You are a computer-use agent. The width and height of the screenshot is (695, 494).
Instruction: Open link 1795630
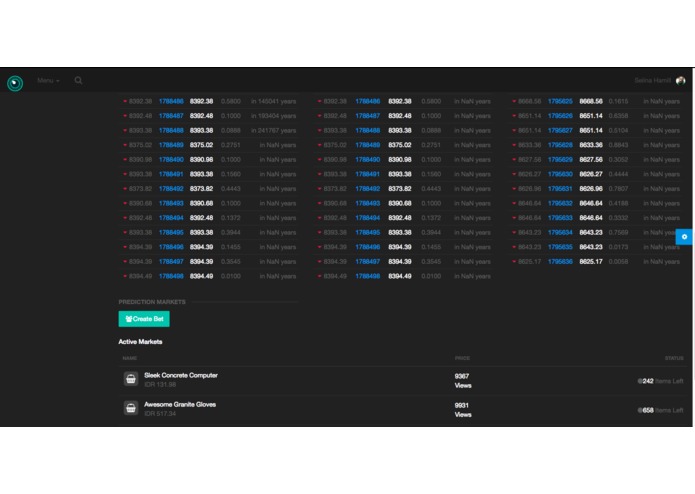pos(560,174)
